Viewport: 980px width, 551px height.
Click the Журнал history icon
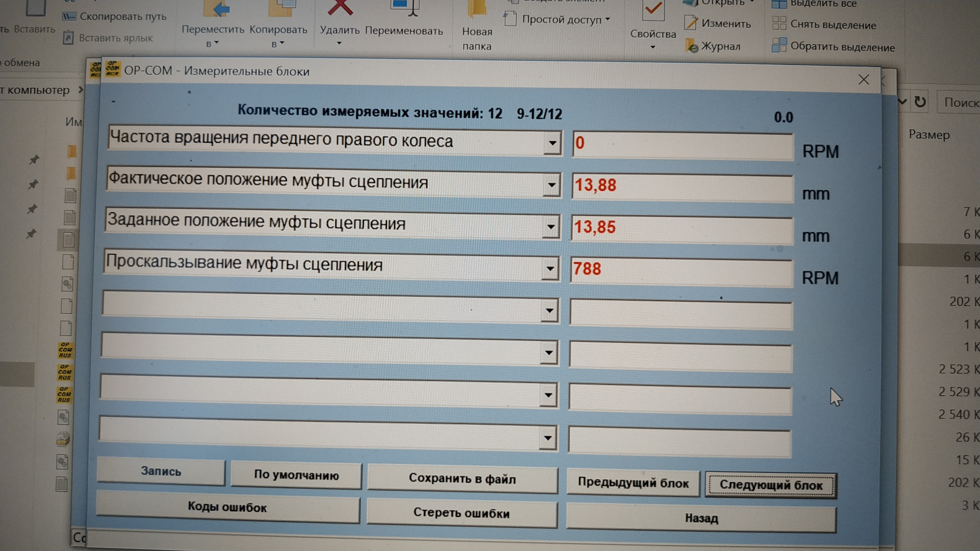click(692, 46)
